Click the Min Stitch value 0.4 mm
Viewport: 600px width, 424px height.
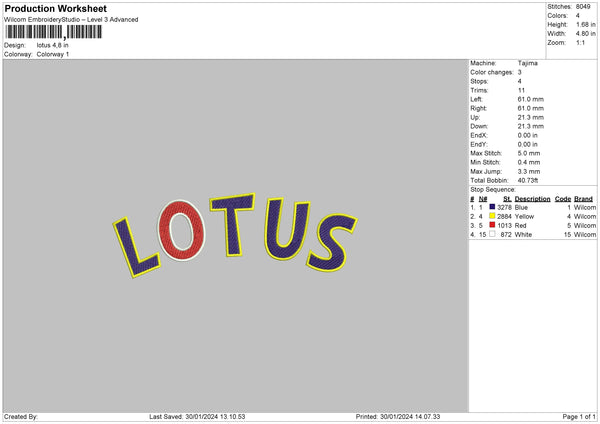[x=529, y=162]
